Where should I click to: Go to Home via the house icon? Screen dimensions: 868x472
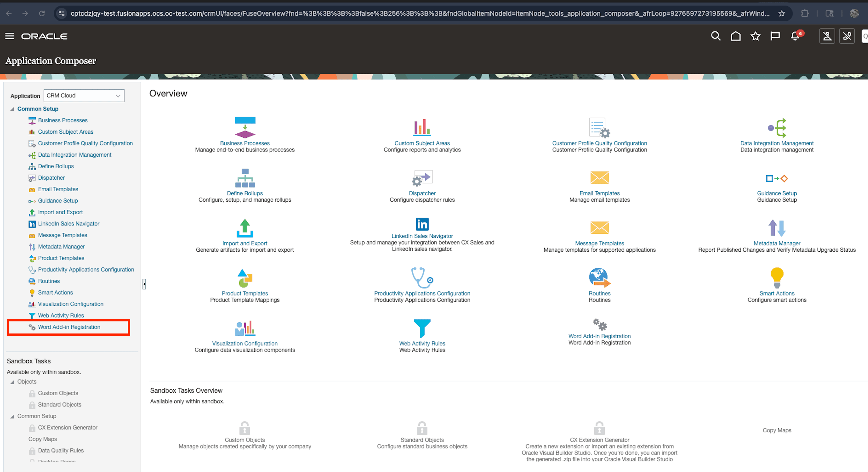736,36
